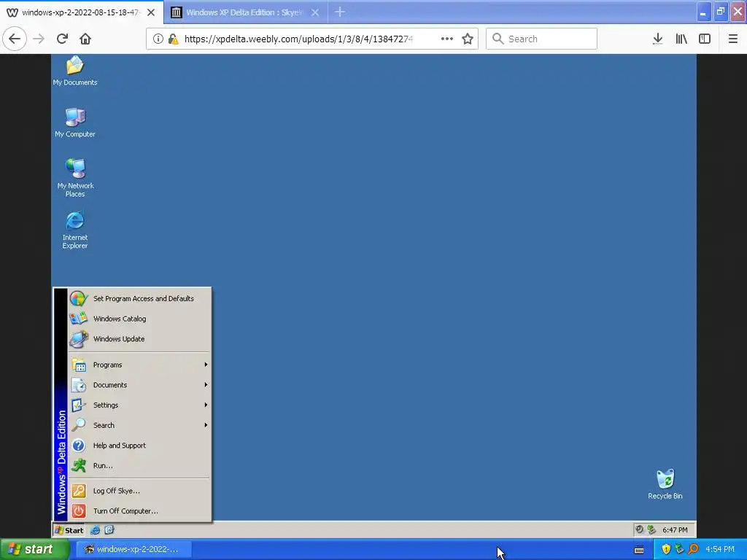The height and width of the screenshot is (560, 747).
Task: Select Set Program Access and Defaults
Action: (x=139, y=298)
